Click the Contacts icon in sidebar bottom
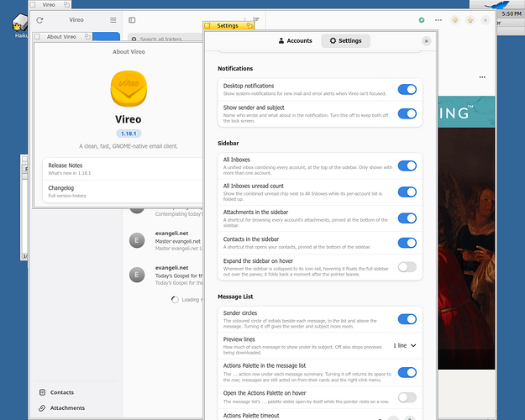Viewport: 525px width, 420px height. tap(42, 392)
